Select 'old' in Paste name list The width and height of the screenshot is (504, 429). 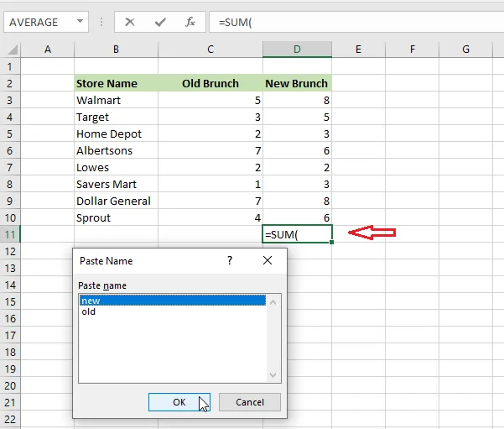(x=172, y=311)
